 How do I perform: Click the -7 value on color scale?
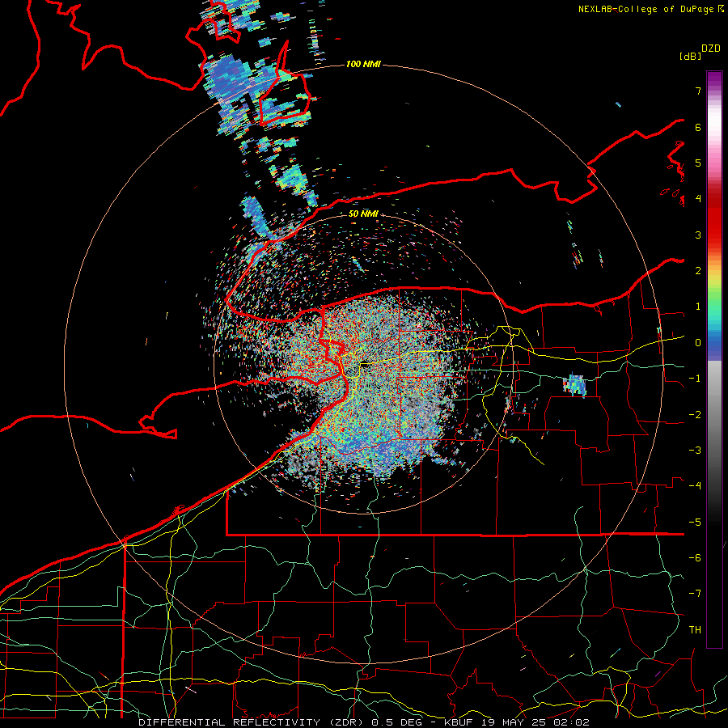(695, 594)
